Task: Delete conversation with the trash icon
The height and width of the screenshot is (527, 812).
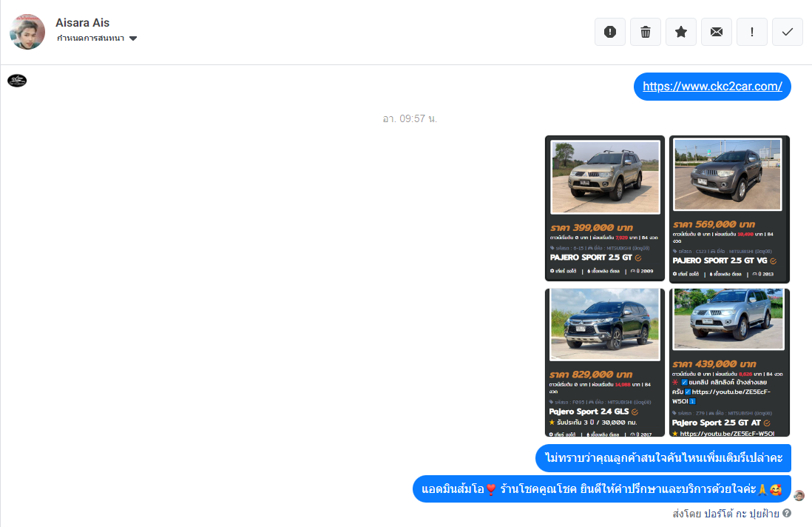Action: pyautogui.click(x=646, y=32)
